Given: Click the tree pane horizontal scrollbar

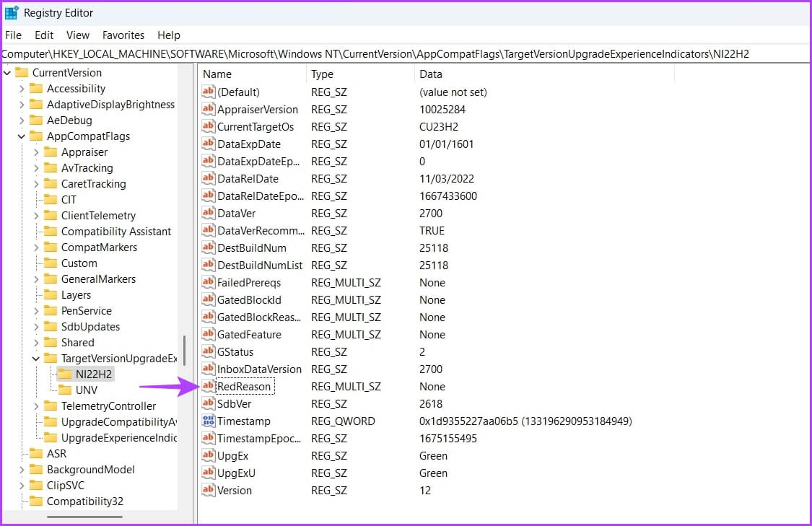Looking at the screenshot, I should click(85, 517).
